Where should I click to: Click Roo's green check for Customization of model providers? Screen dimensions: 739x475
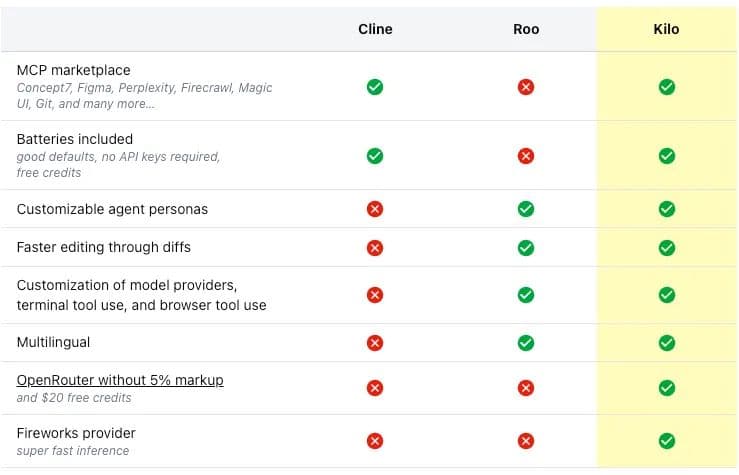click(526, 295)
